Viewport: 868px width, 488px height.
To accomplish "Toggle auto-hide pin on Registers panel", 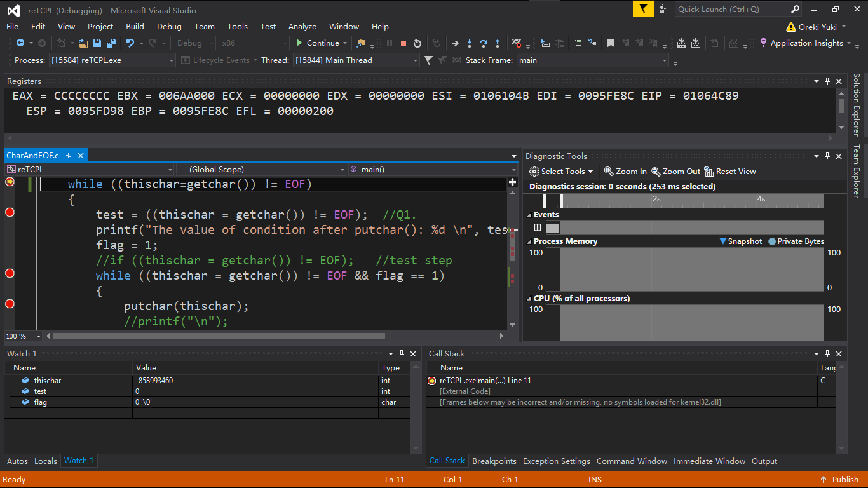I will [x=827, y=81].
